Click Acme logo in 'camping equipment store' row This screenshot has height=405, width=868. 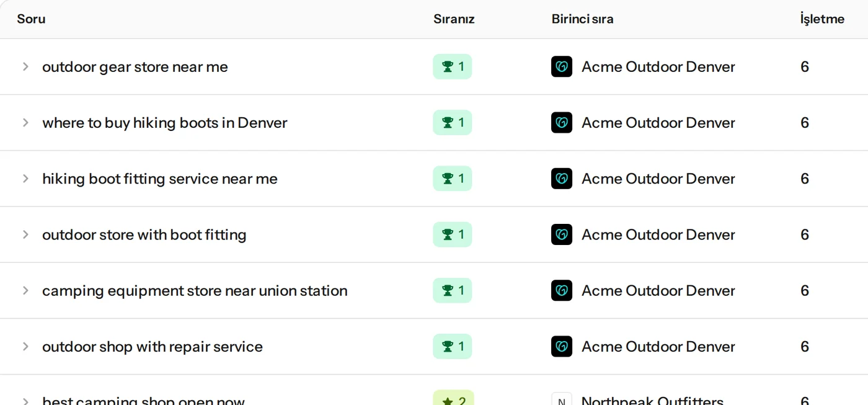(562, 290)
